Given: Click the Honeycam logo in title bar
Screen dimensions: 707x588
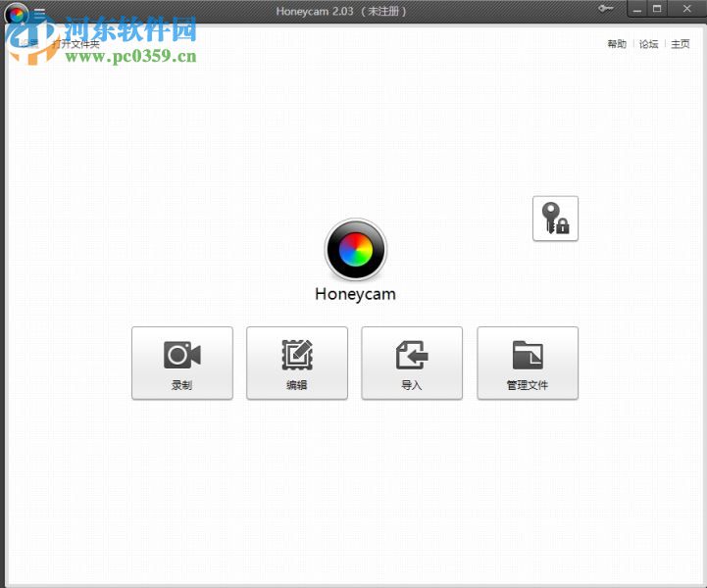Looking at the screenshot, I should tap(17, 14).
